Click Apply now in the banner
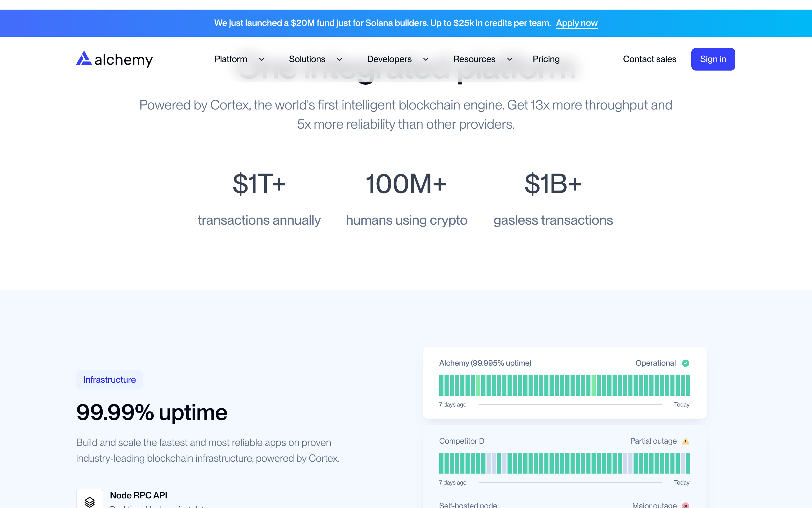The image size is (812, 508). click(x=577, y=23)
